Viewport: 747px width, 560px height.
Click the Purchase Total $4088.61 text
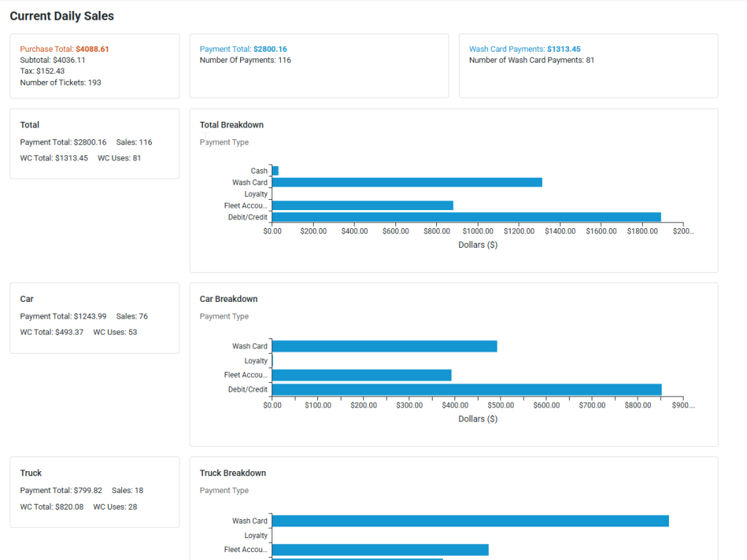[64, 49]
